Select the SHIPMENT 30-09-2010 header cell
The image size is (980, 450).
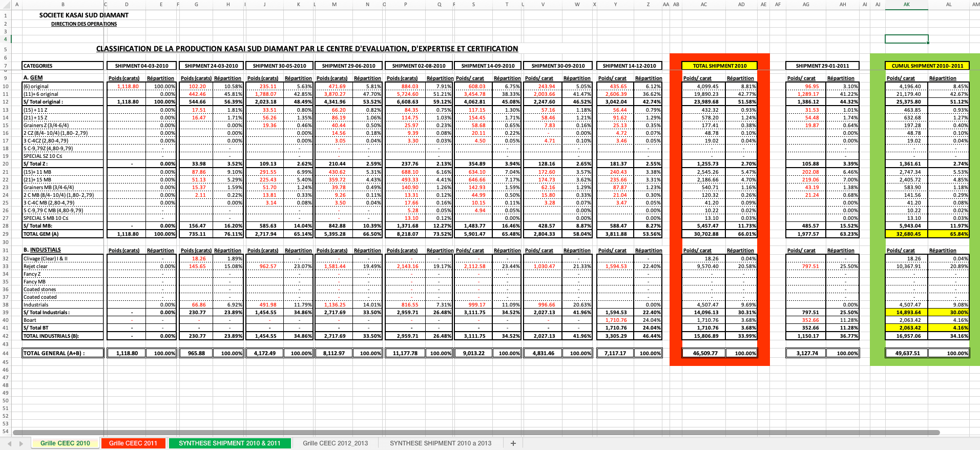558,66
